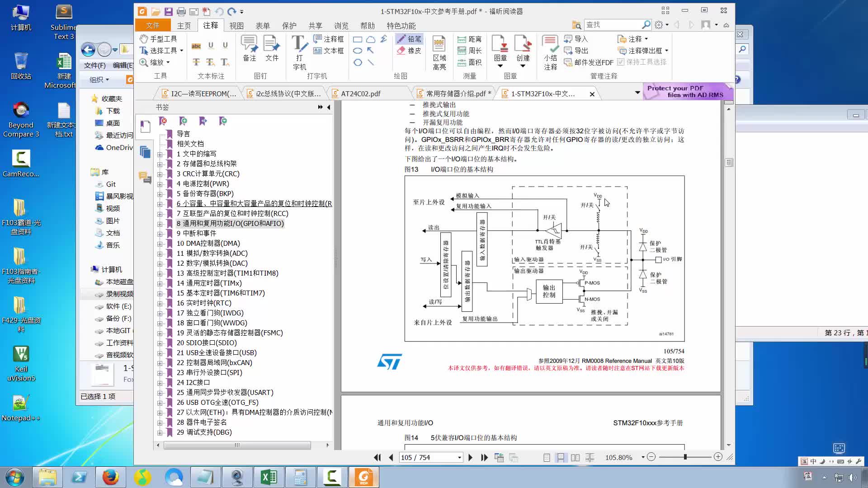Select the Eraser (橡皮) tool
Screen dimensions: 868x488
tap(409, 51)
